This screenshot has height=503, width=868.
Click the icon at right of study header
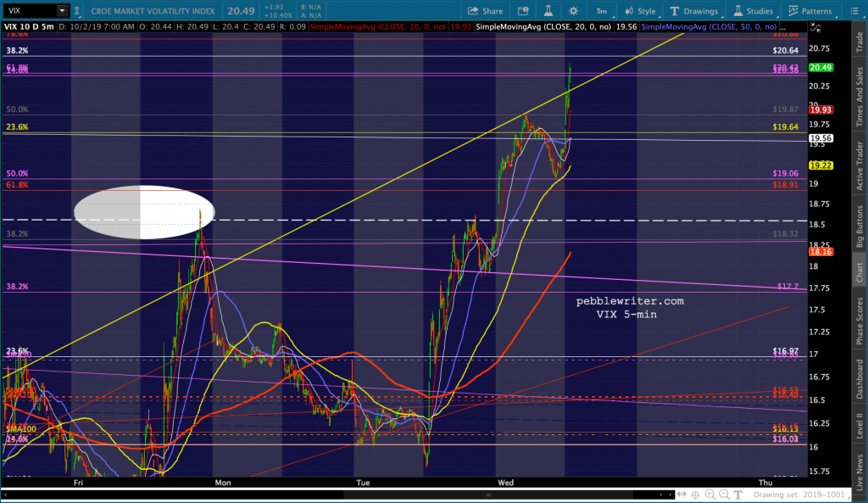point(815,27)
